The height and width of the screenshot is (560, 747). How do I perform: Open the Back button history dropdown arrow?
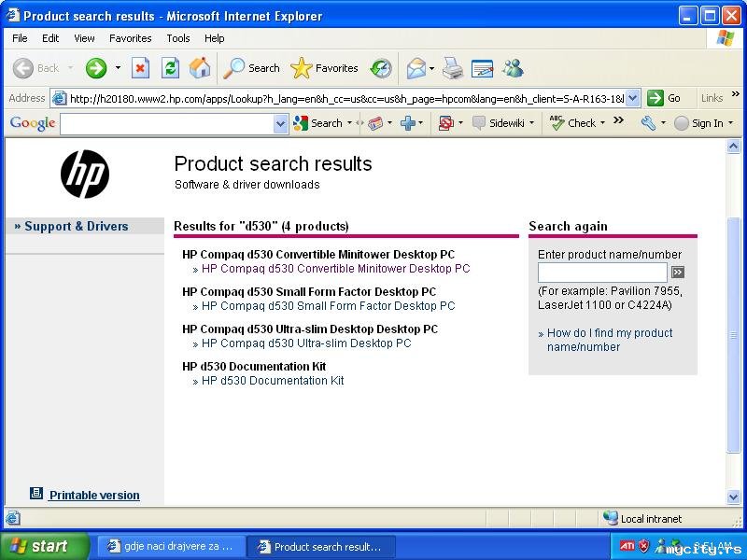click(71, 68)
